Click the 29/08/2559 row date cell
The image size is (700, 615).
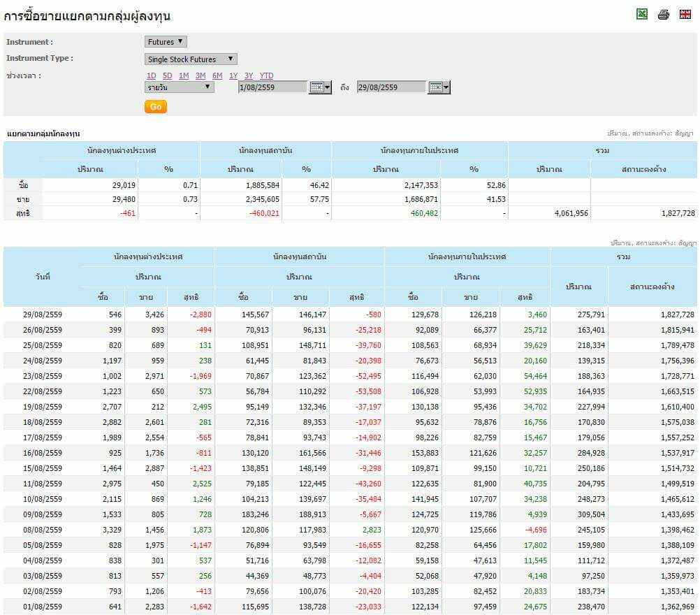coord(43,314)
